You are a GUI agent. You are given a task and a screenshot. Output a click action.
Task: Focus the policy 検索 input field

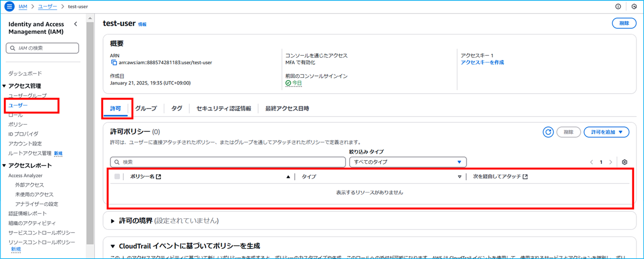(228, 162)
